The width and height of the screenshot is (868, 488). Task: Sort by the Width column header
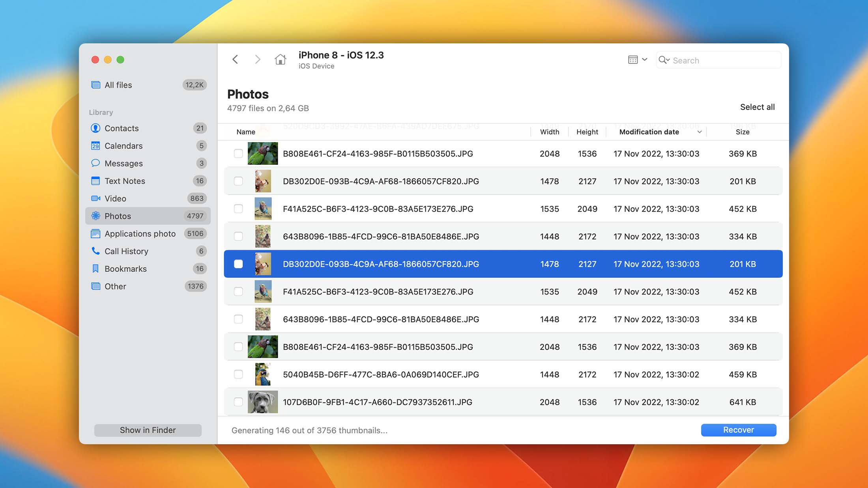click(550, 132)
